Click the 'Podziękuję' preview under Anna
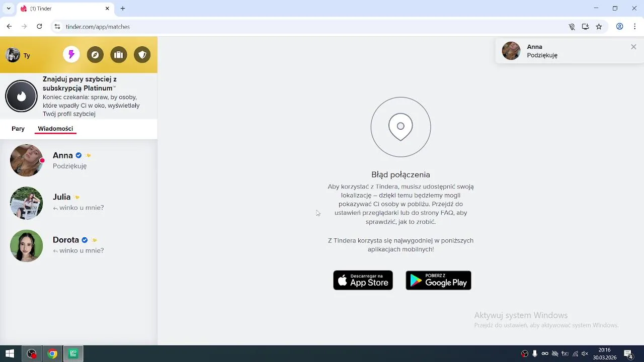 69,166
